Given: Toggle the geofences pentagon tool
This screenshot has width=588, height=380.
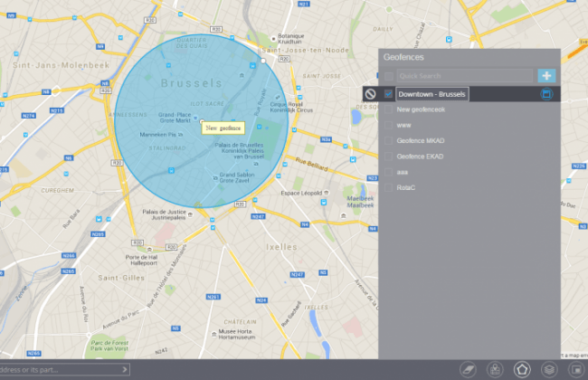Looking at the screenshot, I should 522,370.
